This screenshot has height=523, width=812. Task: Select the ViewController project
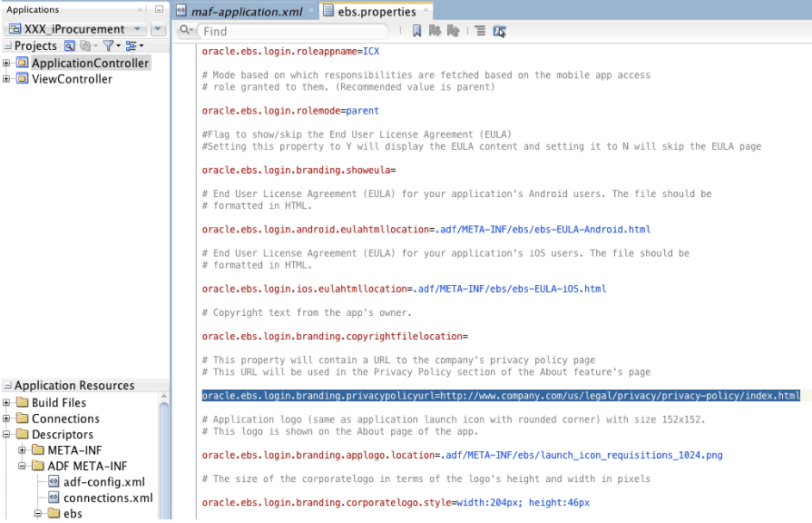pos(72,79)
